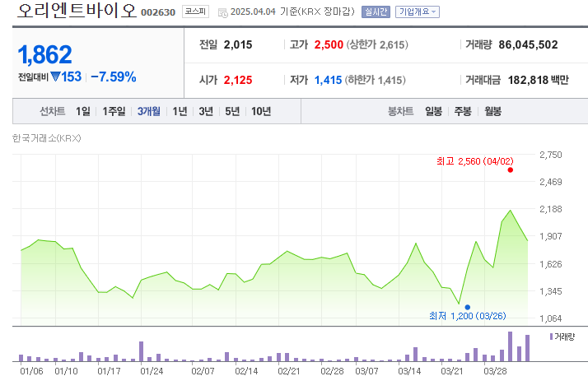Image resolution: width=588 pixels, height=390 pixels.
Task: Click the 03/28 date label on the axis
Action: pos(495,371)
